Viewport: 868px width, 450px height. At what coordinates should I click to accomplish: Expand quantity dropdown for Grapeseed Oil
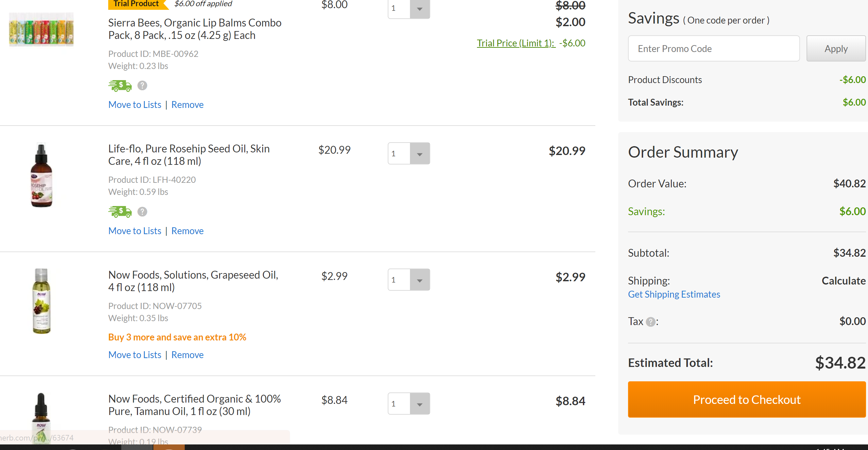419,280
